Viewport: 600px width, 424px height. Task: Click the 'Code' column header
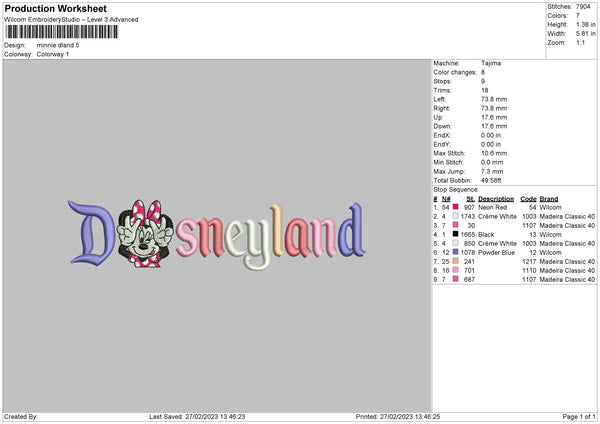(528, 199)
